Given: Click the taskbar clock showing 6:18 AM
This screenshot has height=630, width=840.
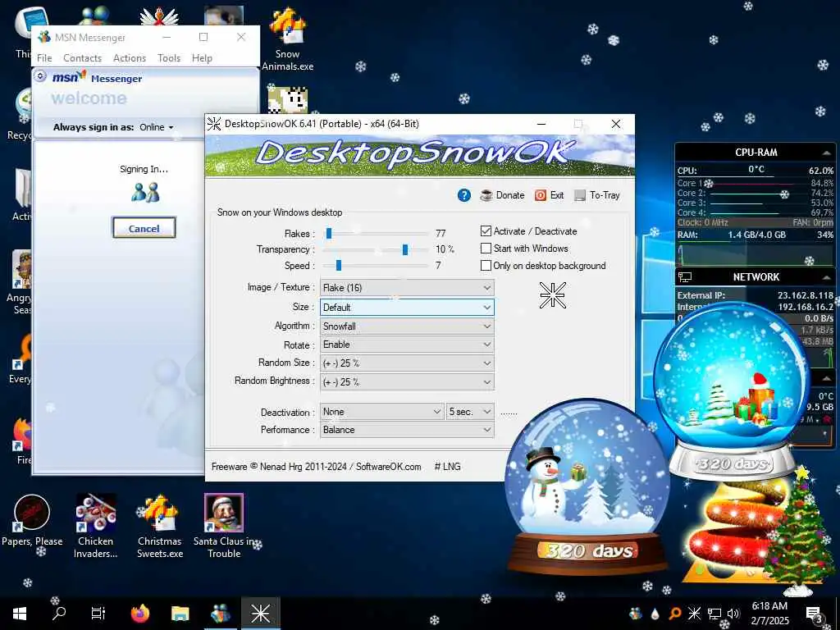Looking at the screenshot, I should coord(769,613).
